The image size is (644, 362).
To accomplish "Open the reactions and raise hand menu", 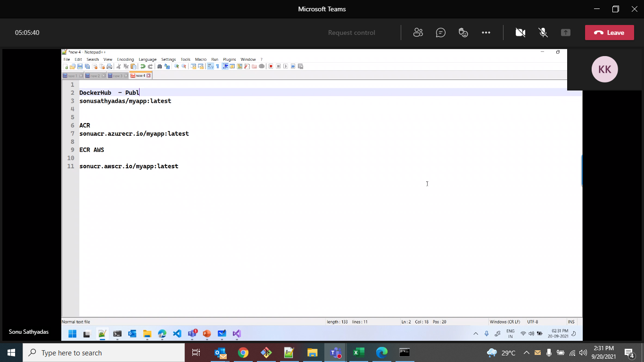I will 463,33.
